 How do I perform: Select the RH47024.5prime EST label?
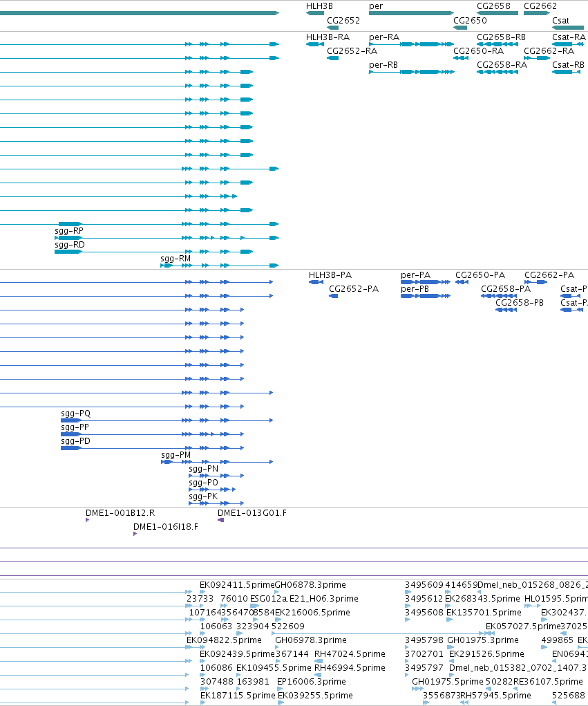coord(350,655)
